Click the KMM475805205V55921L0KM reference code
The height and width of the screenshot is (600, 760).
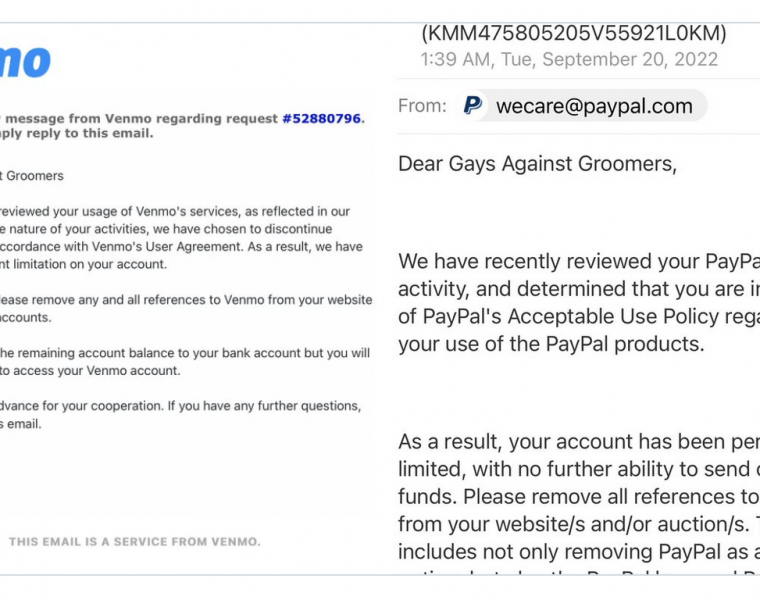(x=573, y=33)
